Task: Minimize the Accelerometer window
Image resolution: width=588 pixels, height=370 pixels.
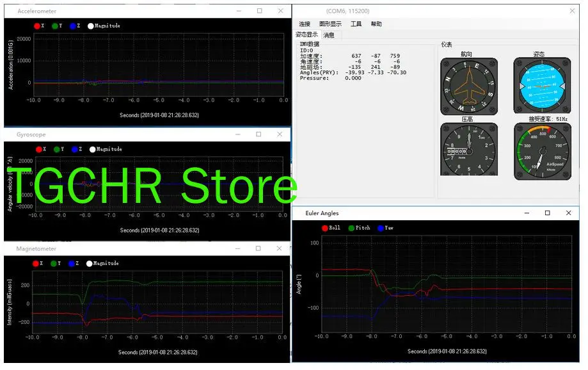Action: point(239,11)
